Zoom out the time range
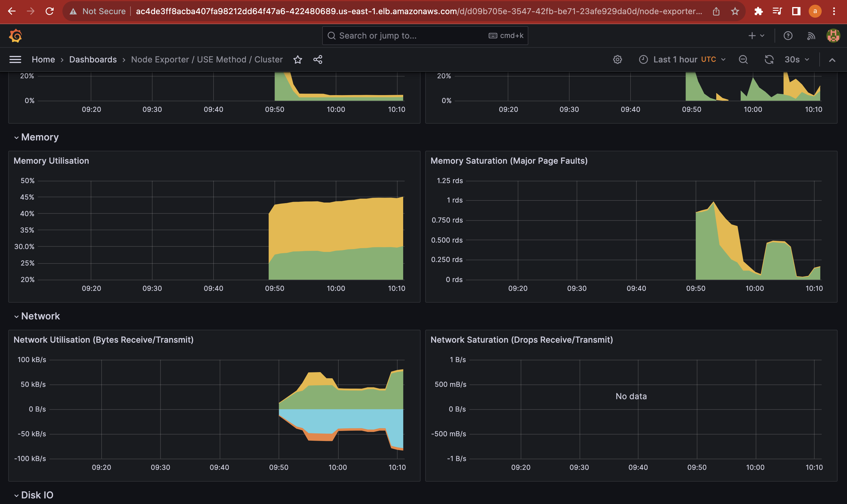This screenshot has width=847, height=504. coord(743,60)
